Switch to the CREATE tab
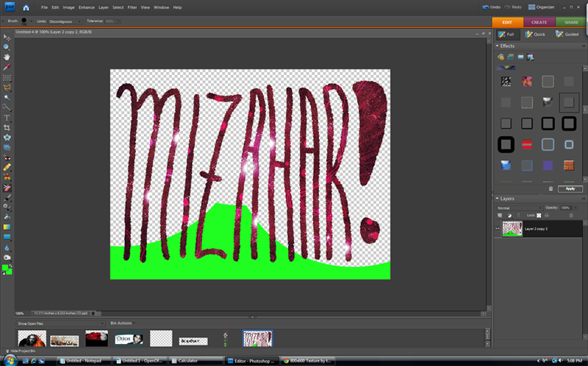Viewport: 588px width, 366px height. [x=539, y=23]
